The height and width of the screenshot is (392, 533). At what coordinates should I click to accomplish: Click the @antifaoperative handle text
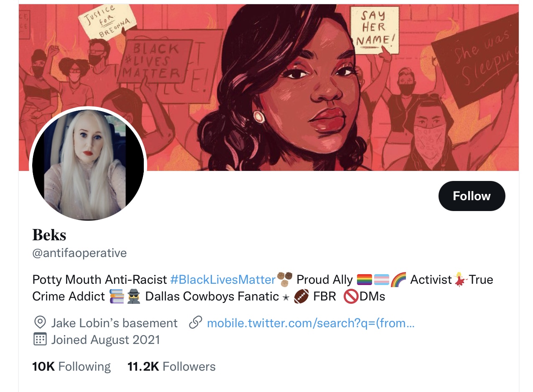pyautogui.click(x=79, y=253)
